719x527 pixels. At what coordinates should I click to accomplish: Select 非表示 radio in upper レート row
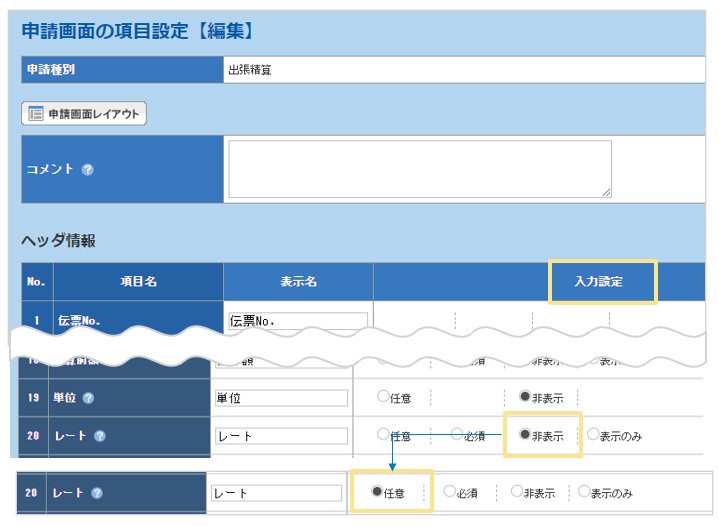525,434
